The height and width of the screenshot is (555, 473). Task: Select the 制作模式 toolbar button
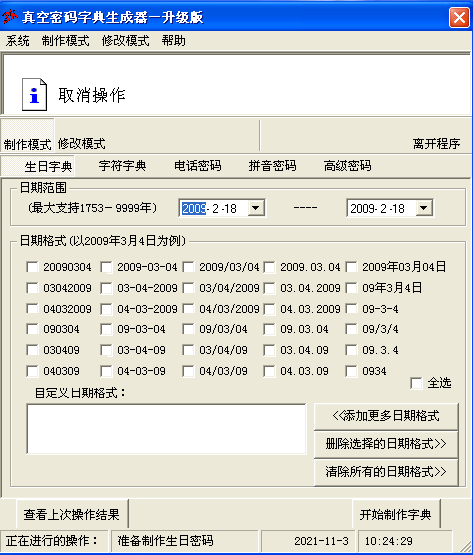[27, 136]
